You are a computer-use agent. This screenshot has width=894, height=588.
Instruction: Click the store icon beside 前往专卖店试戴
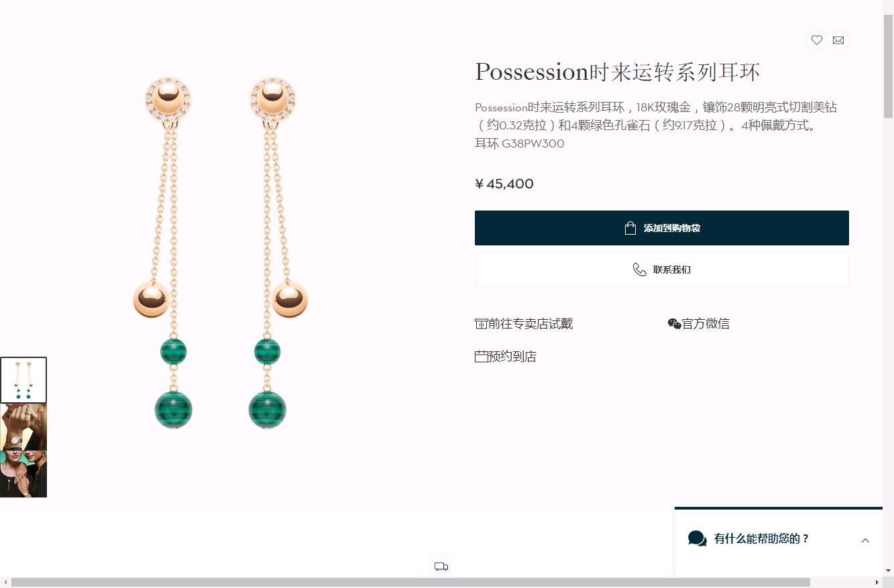coord(481,324)
